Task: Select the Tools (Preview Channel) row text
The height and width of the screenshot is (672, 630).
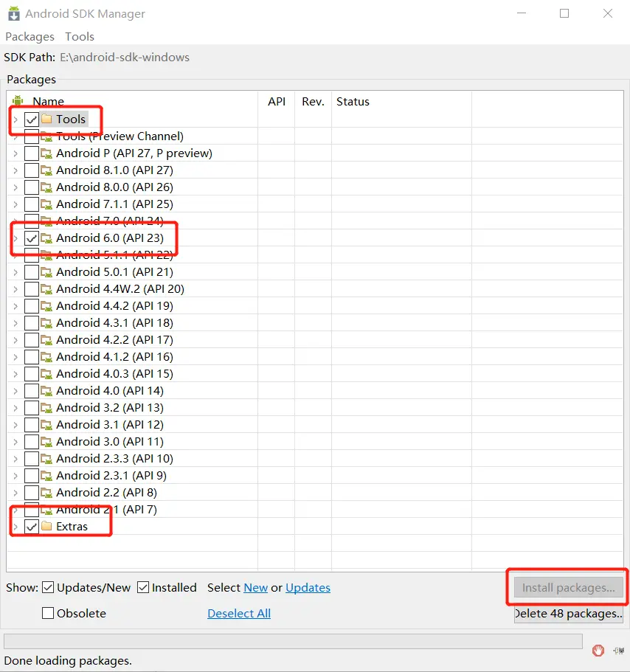Action: click(x=120, y=136)
